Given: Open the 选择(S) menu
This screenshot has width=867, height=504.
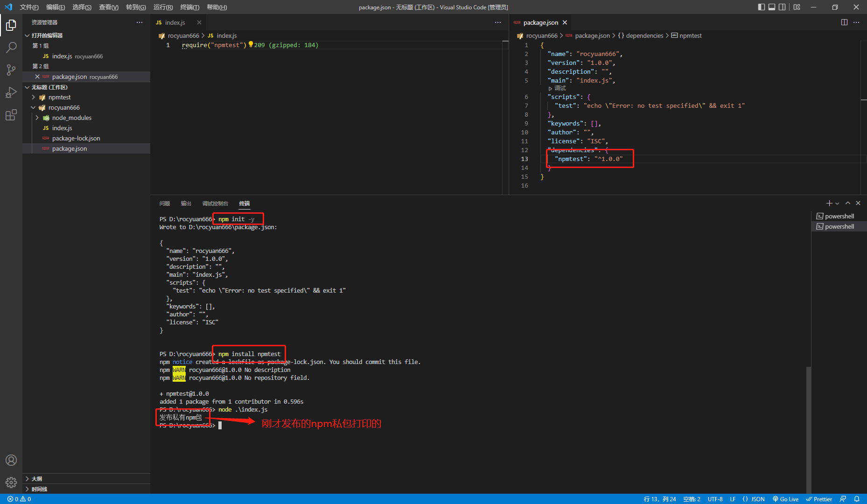Looking at the screenshot, I should pyautogui.click(x=82, y=7).
